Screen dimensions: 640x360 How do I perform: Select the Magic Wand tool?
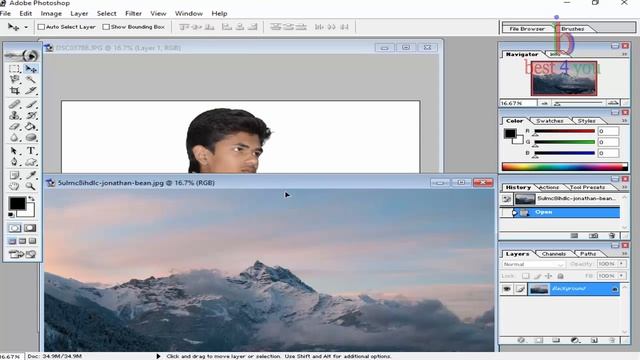(31, 80)
